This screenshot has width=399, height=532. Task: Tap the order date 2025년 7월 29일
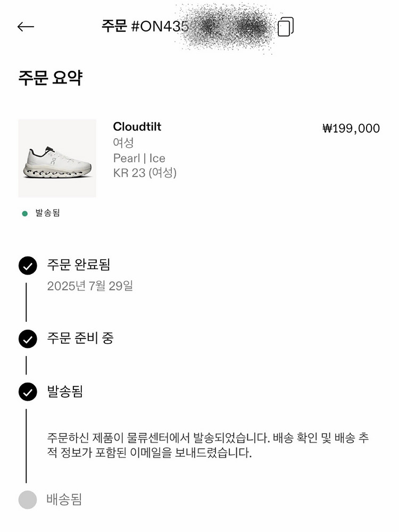click(x=90, y=286)
